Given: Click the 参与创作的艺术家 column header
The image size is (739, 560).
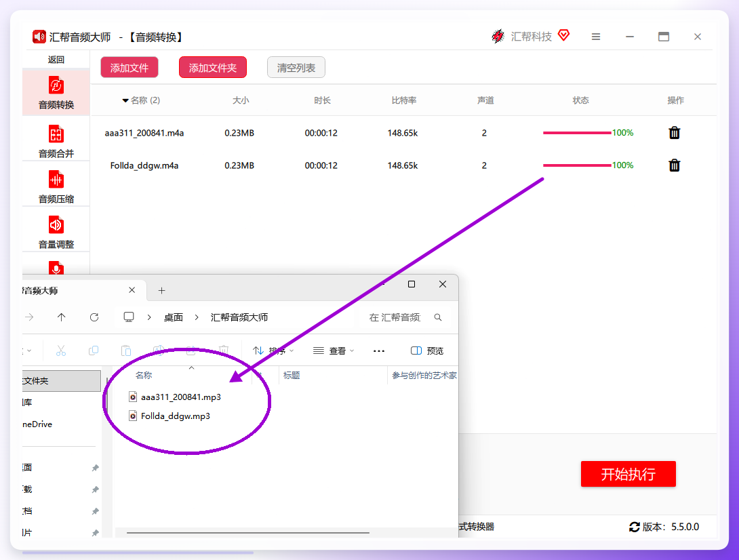Looking at the screenshot, I should coord(424,375).
